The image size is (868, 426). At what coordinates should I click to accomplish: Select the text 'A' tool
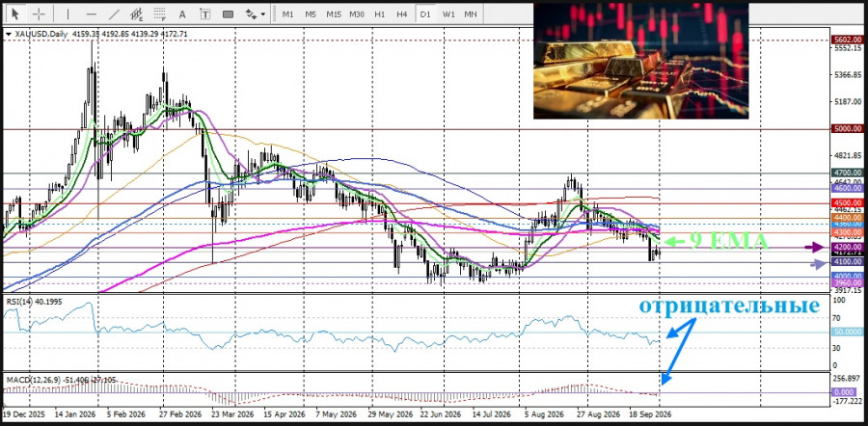pyautogui.click(x=182, y=14)
